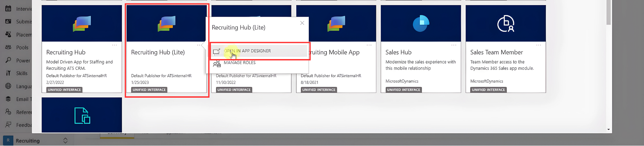Click the Referrals sidebar icon
This screenshot has height=146, width=644.
[x=8, y=112]
